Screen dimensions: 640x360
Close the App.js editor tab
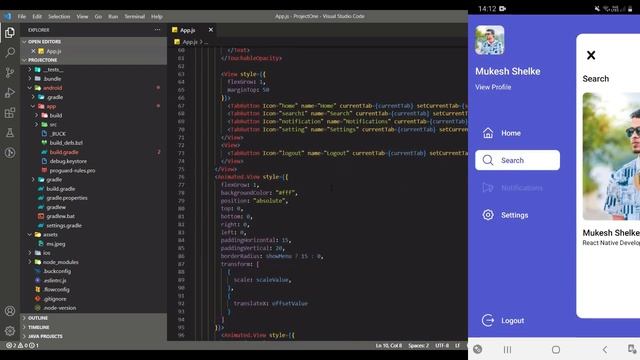(x=211, y=30)
